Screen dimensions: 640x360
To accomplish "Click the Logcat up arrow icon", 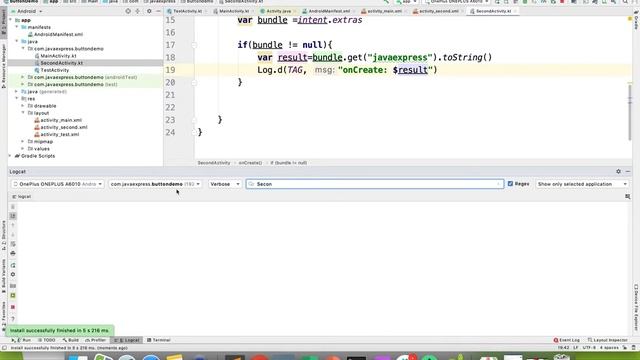I will 13,225.
